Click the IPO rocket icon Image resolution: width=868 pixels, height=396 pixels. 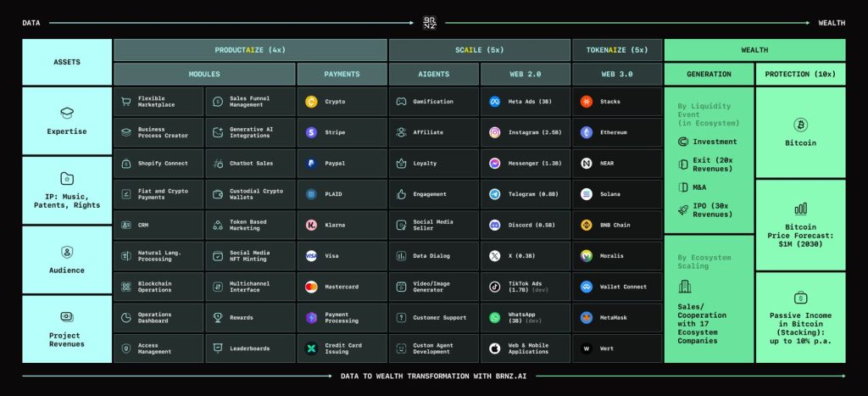point(683,210)
